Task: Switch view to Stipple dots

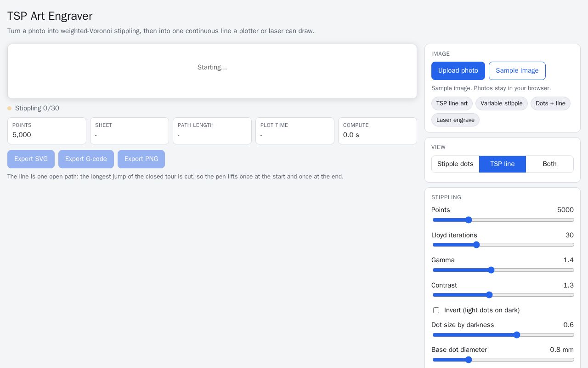Action: point(455,164)
